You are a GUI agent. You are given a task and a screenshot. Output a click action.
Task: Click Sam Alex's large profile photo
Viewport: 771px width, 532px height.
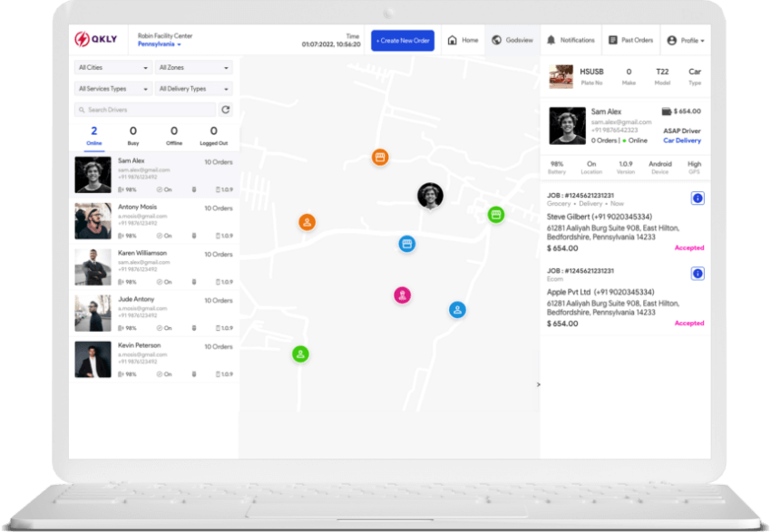[x=568, y=126]
